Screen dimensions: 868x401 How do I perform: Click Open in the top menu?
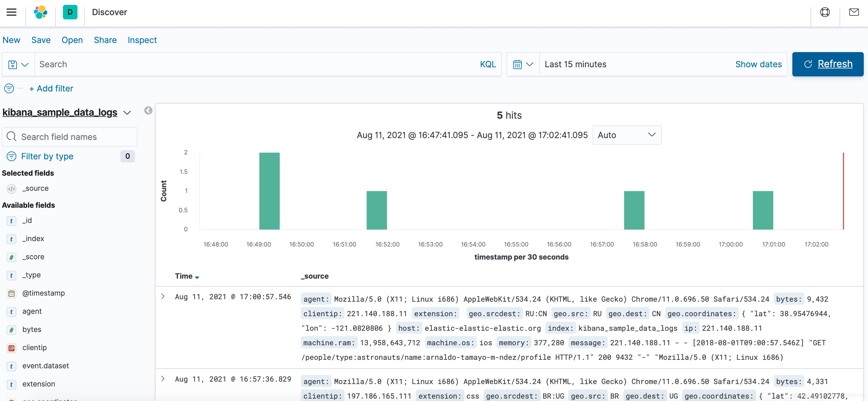pos(72,40)
